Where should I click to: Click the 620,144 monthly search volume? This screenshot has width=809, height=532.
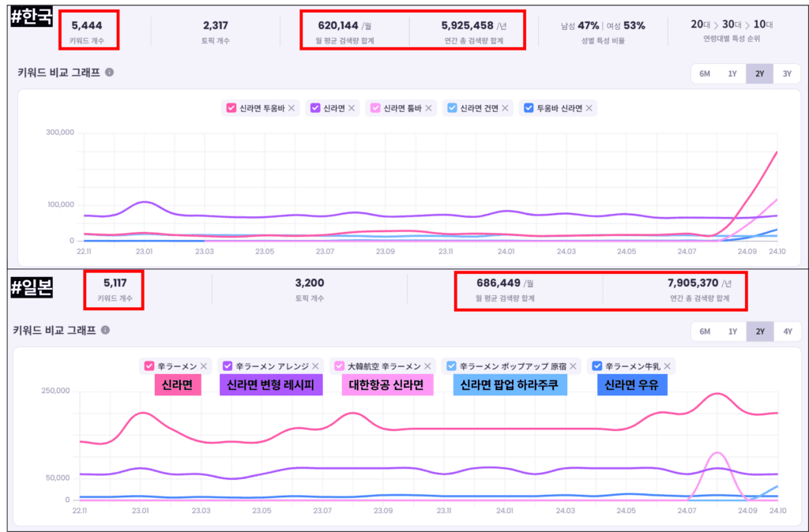[x=338, y=25]
